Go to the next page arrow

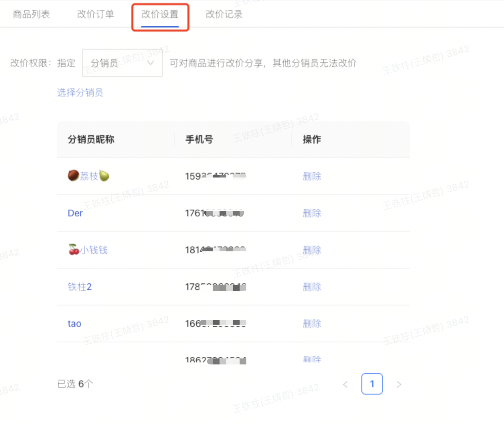click(x=399, y=384)
